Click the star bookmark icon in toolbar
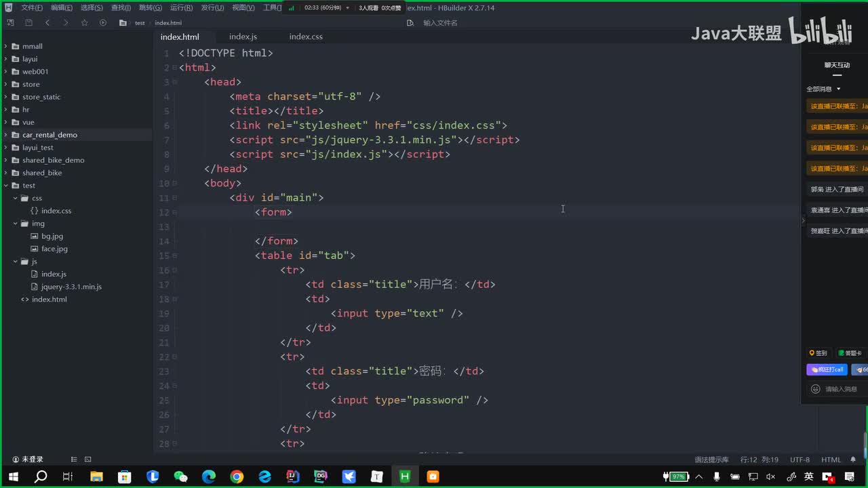Viewport: 868px width, 488px height. [84, 22]
